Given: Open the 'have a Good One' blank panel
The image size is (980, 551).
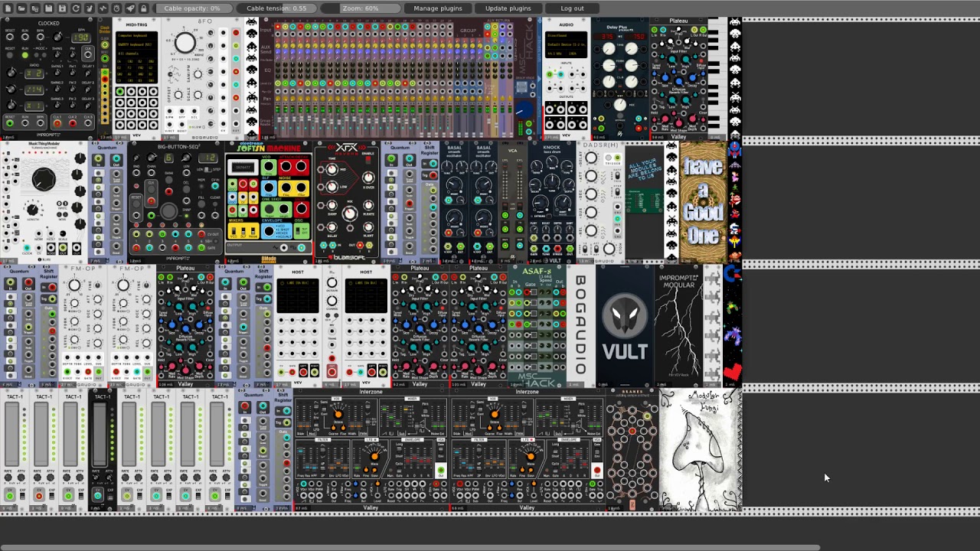Looking at the screenshot, I should point(703,201).
